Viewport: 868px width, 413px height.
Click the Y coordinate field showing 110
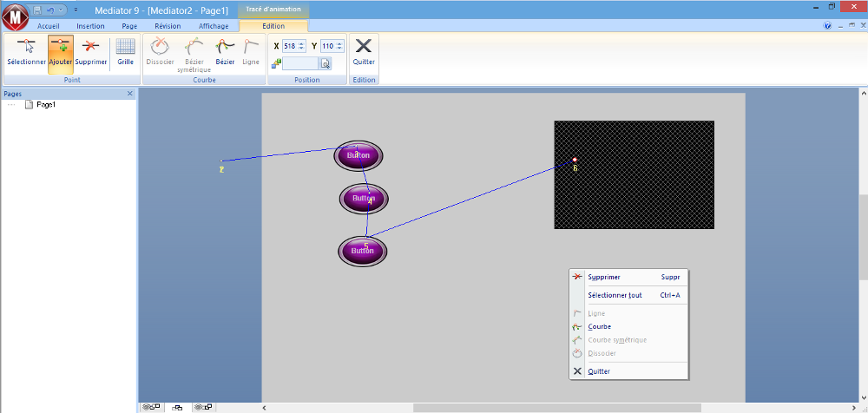328,46
